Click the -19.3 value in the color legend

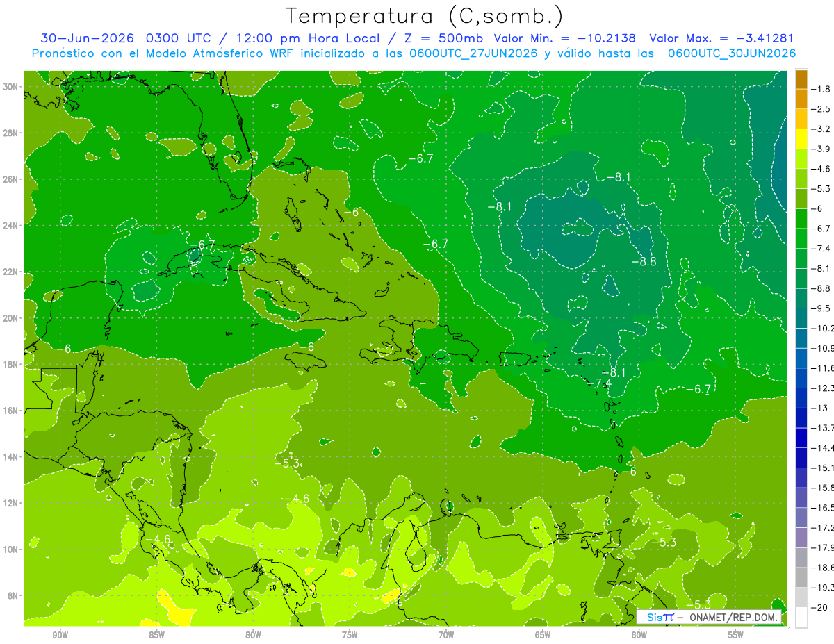tap(823, 587)
